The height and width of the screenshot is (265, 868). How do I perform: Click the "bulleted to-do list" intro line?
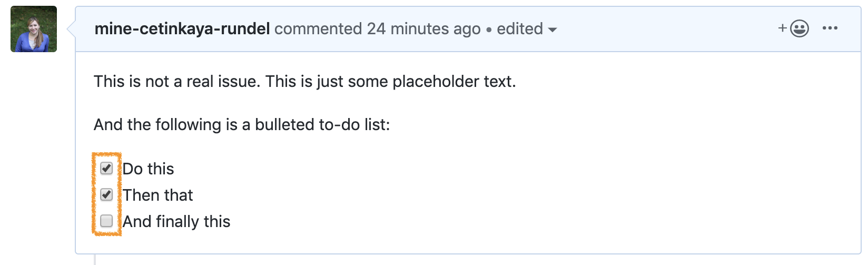click(x=242, y=125)
